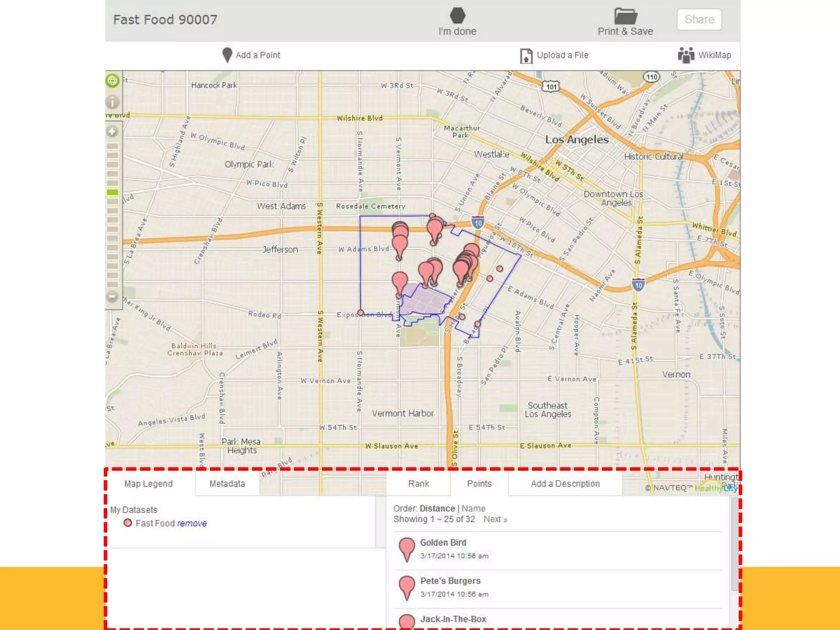Go to Next page of points
Screen dimensions: 840x630
pyautogui.click(x=495, y=519)
